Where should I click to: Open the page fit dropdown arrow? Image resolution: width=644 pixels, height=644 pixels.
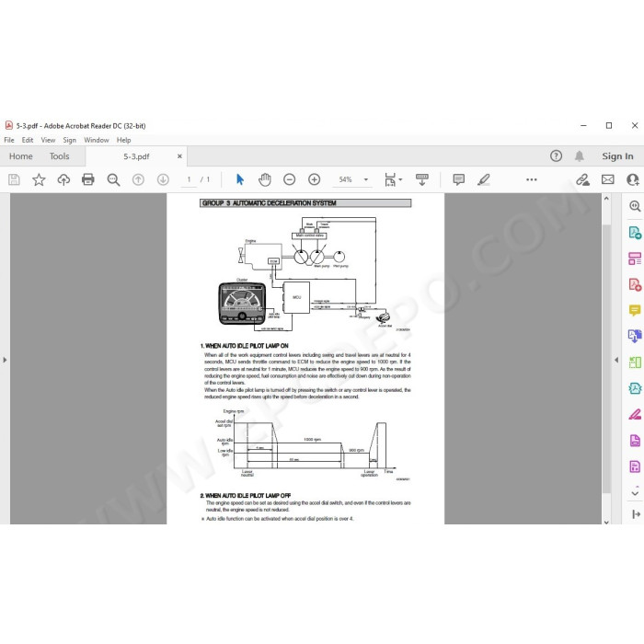point(400,179)
